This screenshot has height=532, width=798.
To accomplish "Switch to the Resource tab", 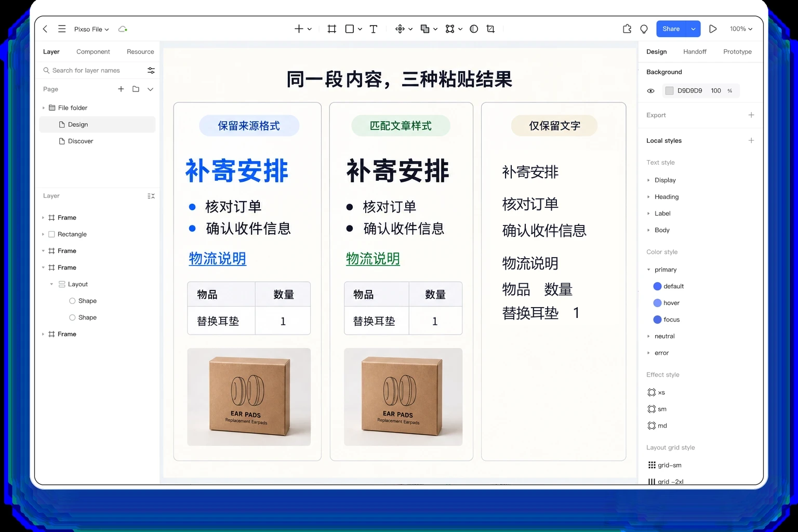I will (x=140, y=51).
